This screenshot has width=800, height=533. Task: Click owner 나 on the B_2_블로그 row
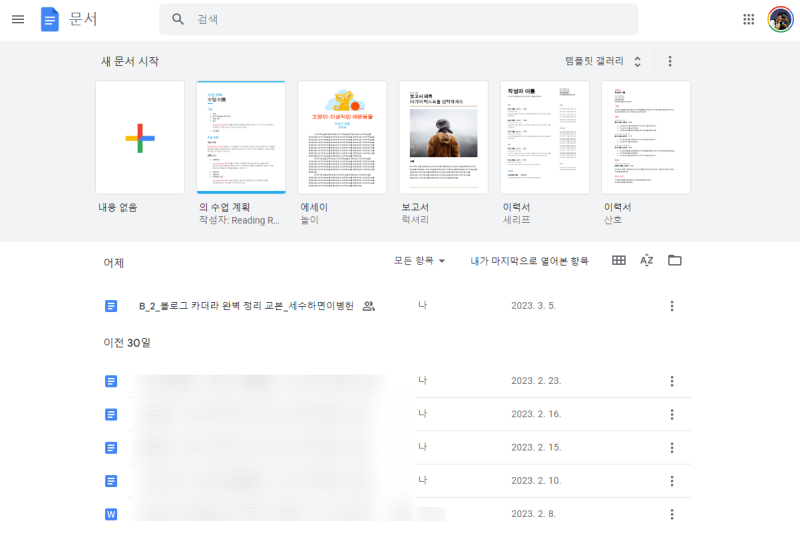pos(422,305)
